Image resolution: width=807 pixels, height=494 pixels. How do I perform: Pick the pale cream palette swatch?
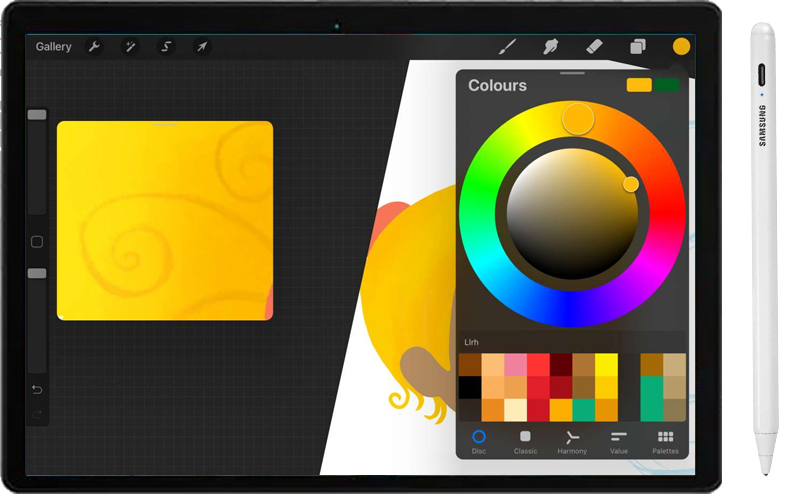515,410
